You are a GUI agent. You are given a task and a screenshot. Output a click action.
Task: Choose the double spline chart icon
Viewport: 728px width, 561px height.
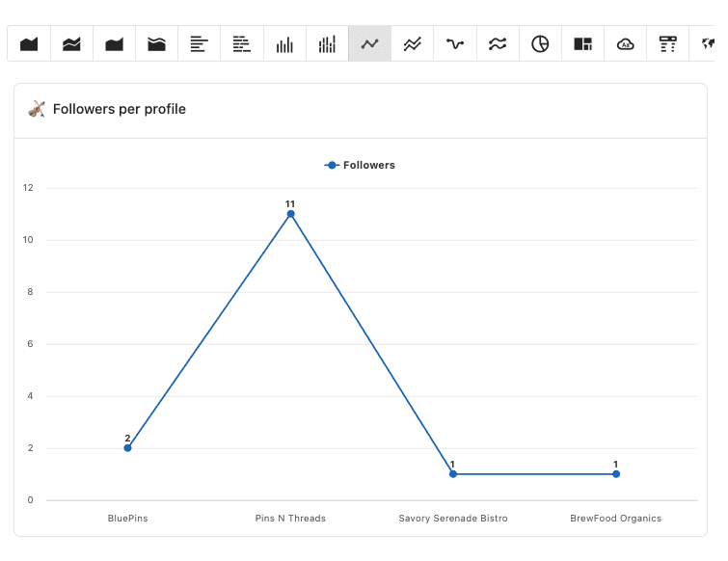pos(498,44)
